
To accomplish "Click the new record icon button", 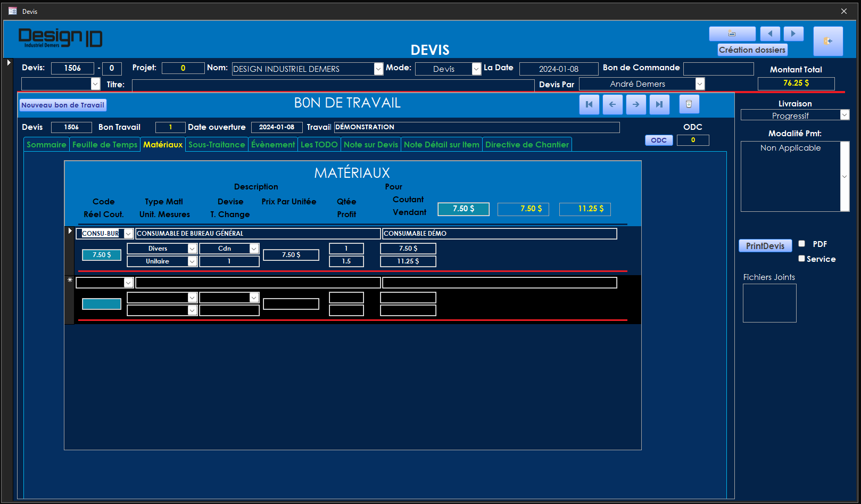I will 732,34.
